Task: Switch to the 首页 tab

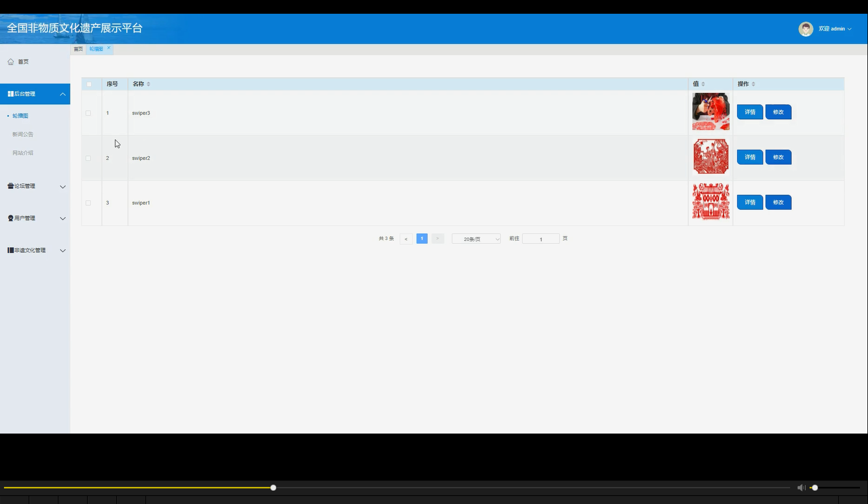Action: pyautogui.click(x=78, y=49)
